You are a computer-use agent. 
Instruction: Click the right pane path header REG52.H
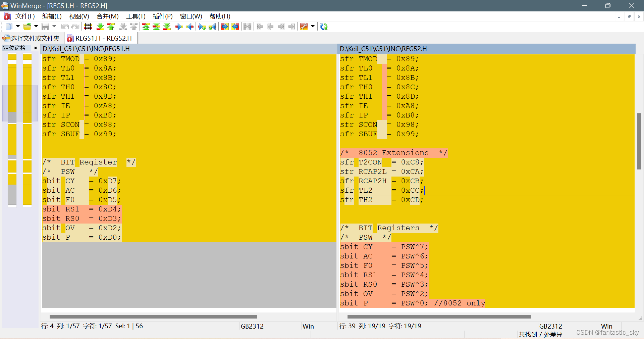(x=487, y=49)
